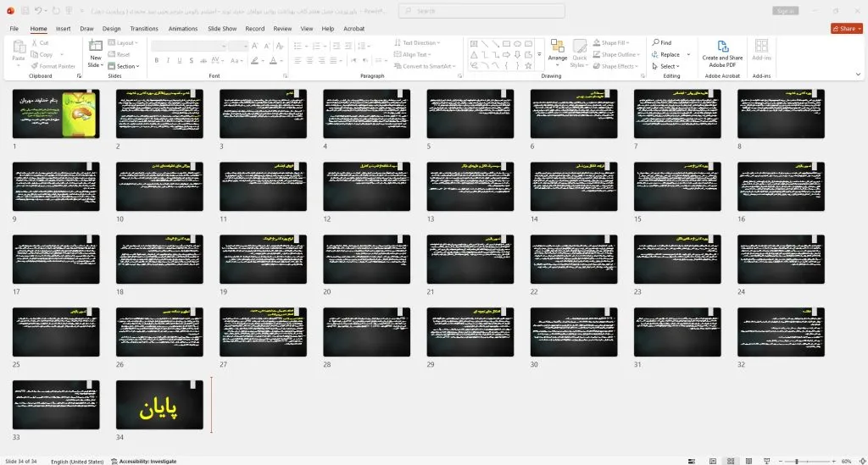
Task: Click the Undo icon in the title bar
Action: pos(38,10)
